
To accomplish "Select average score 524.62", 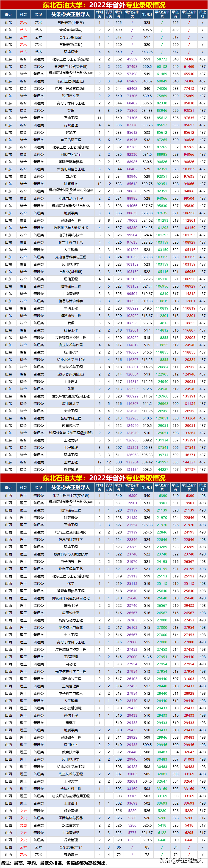I will [x=147, y=220].
